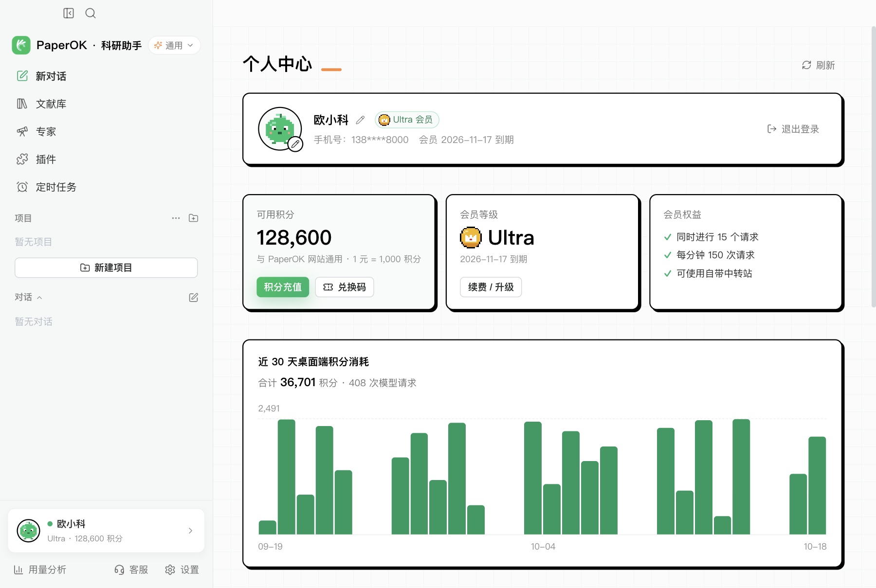The image size is (876, 588).
Task: Click the 手机号 138****8000 text
Action: tap(361, 140)
